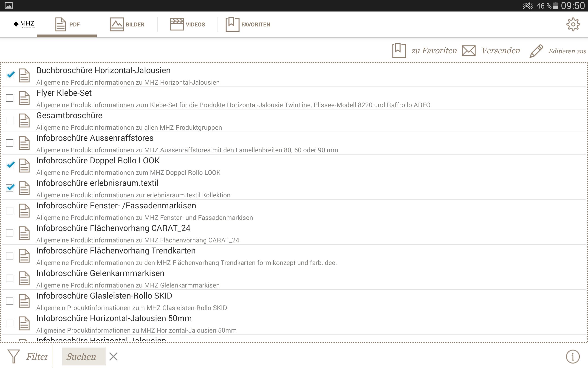
Task: Switch to the FAVORITEN tab
Action: click(248, 24)
